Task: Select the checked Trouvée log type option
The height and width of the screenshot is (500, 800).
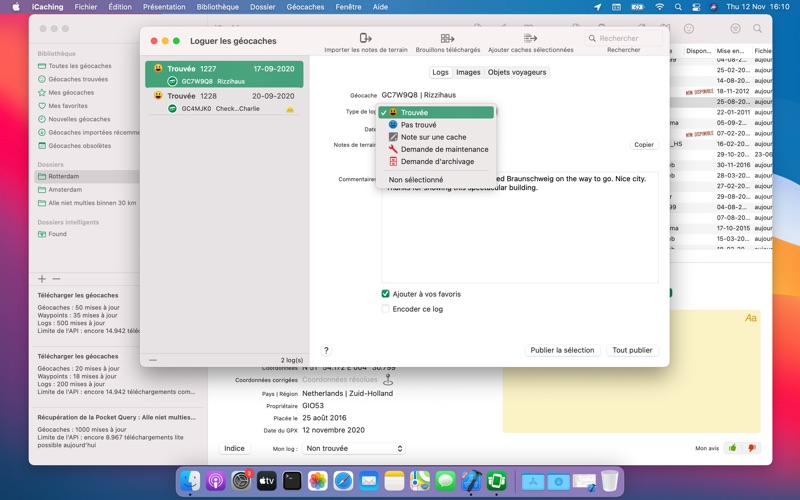Action: (436, 112)
